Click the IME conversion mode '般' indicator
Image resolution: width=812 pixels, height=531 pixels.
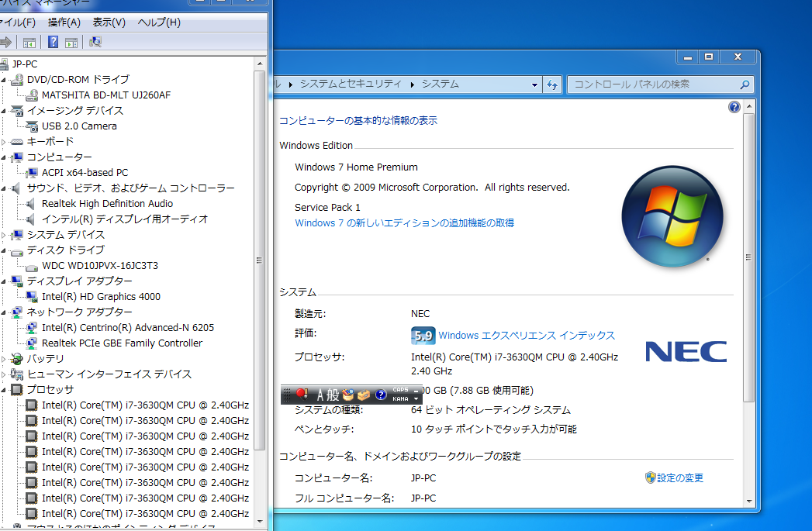333,395
